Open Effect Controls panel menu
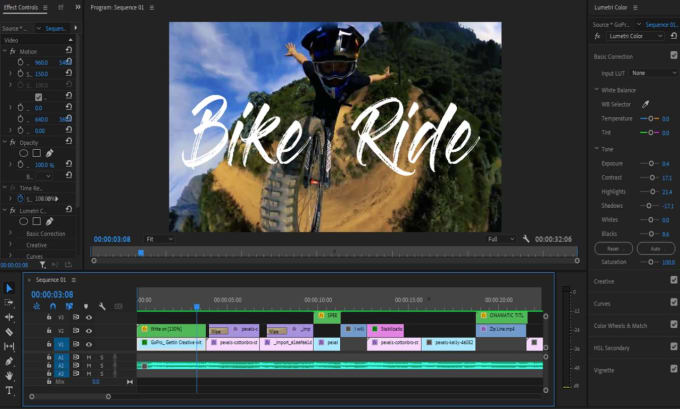Image resolution: width=680 pixels, height=409 pixels. click(45, 7)
